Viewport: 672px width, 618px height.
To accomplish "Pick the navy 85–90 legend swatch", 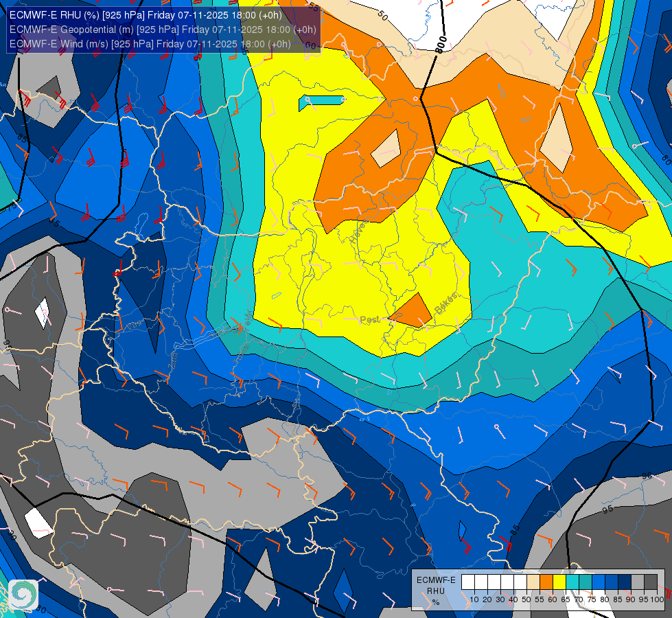I will (x=625, y=582).
